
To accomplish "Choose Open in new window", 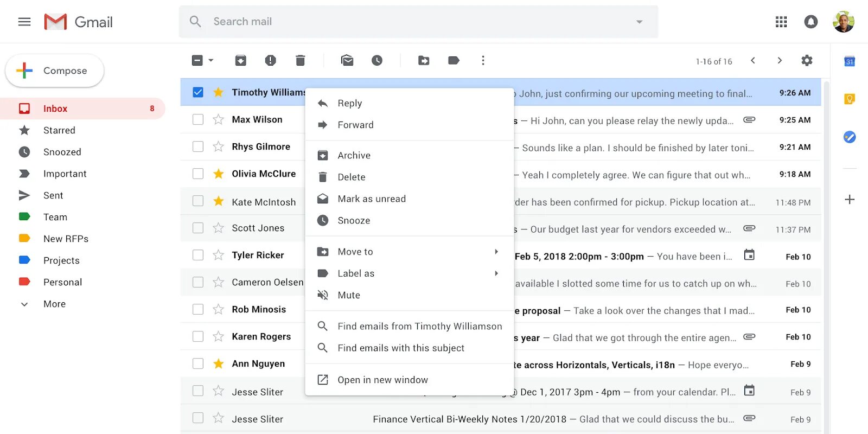I will coord(410,380).
